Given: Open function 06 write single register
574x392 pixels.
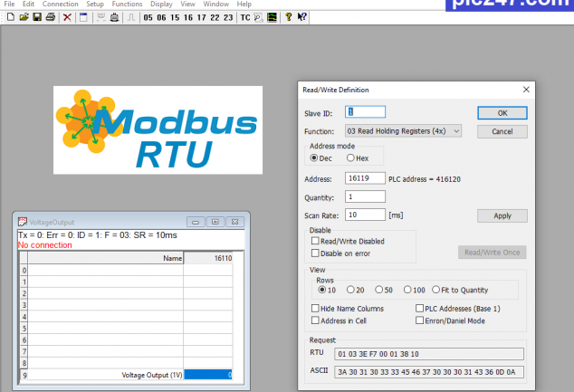Looking at the screenshot, I should pyautogui.click(x=161, y=17).
